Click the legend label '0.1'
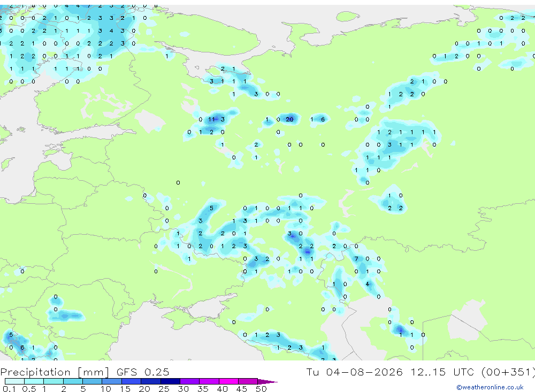Viewport: 535px width, 392px height. coord(9,389)
